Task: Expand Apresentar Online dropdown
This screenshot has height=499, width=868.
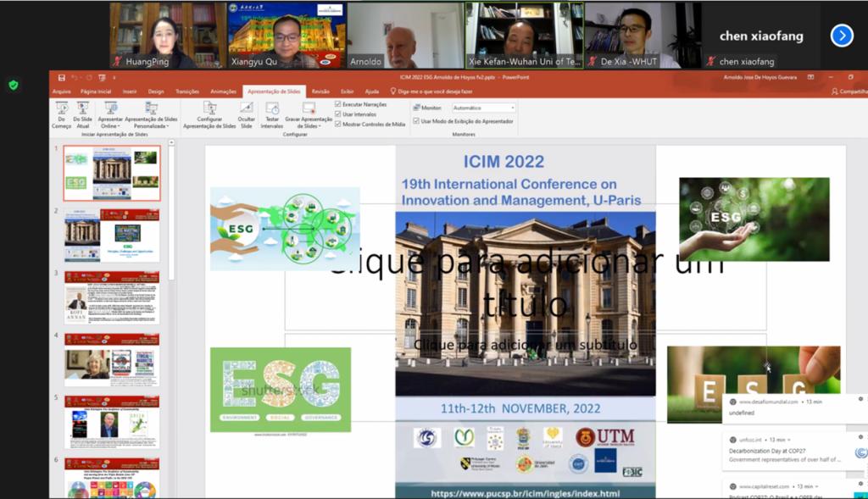Action: click(x=109, y=126)
